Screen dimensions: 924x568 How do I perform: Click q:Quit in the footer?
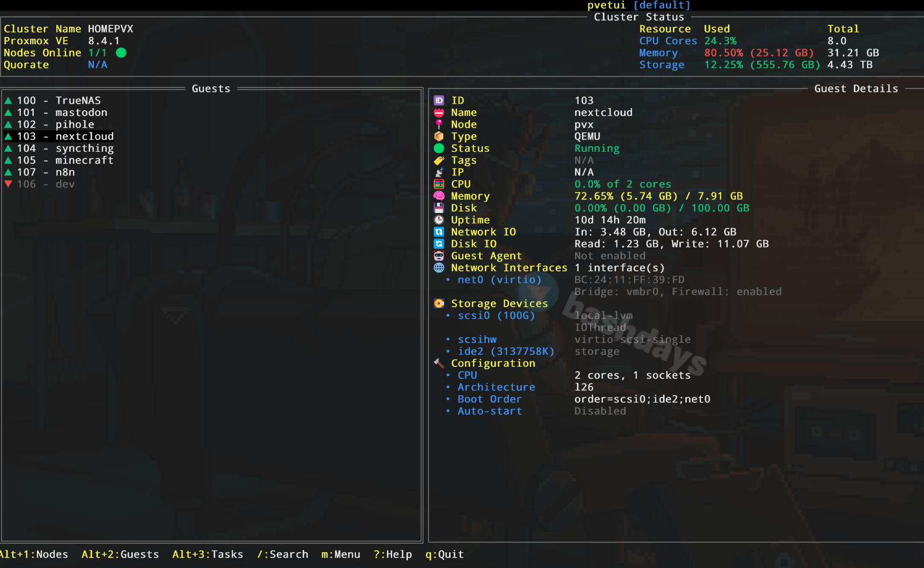tap(444, 554)
